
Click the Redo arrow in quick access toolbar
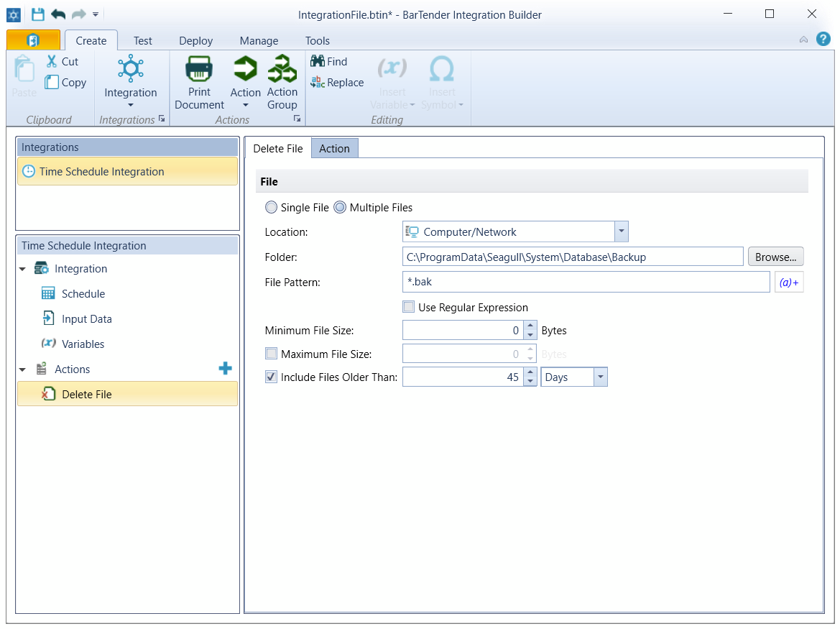(79, 14)
